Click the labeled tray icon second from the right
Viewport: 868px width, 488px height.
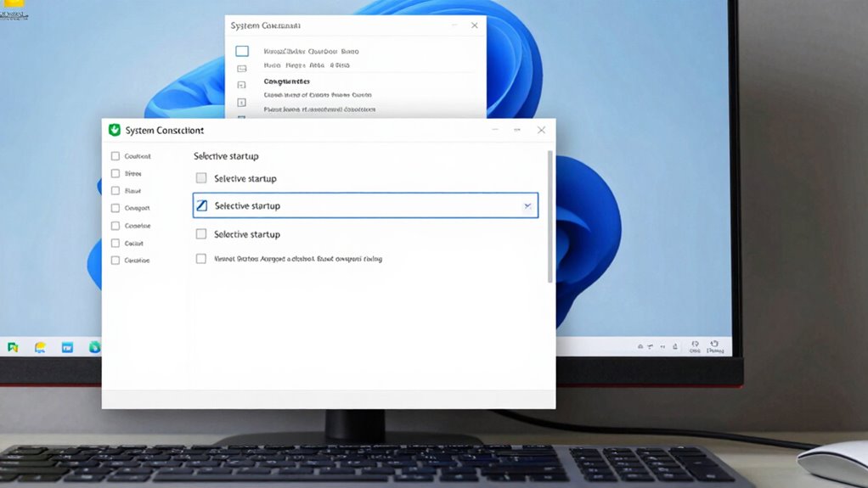click(x=695, y=347)
